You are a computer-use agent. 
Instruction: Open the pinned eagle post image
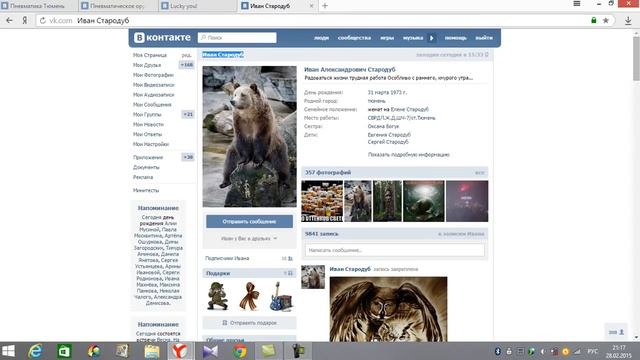pyautogui.click(x=388, y=309)
